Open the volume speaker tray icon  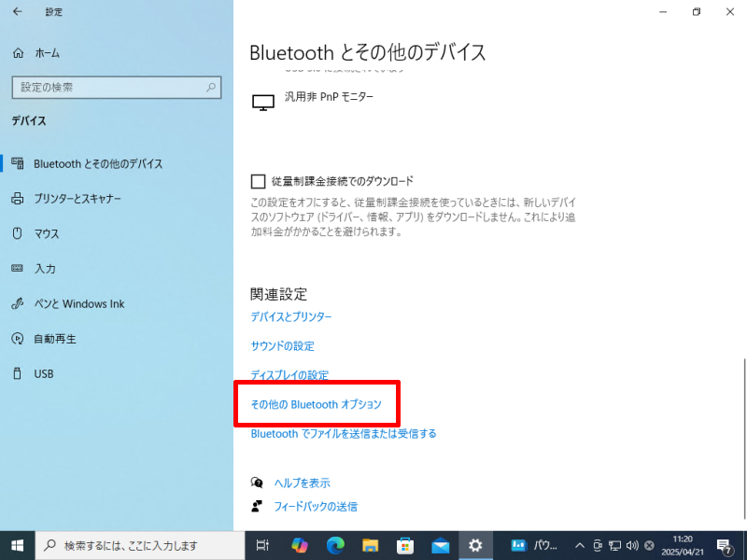click(632, 546)
